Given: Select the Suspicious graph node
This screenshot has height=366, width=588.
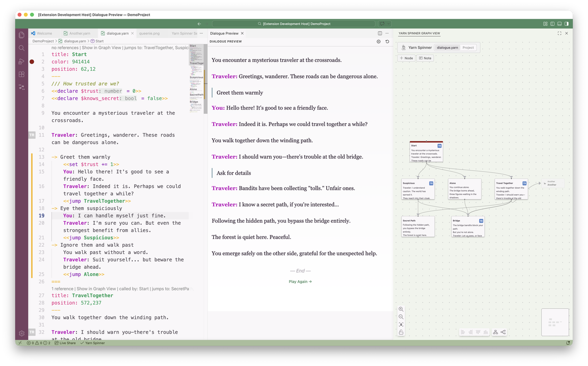Looking at the screenshot, I should pos(418,190).
